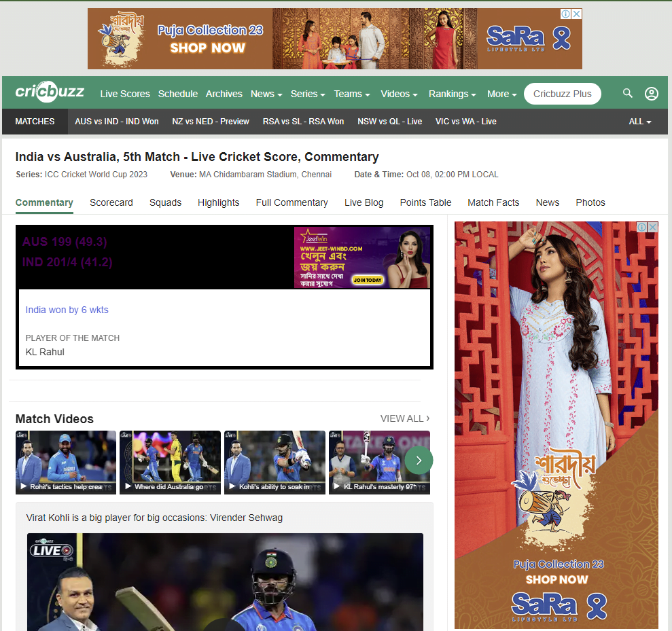Viewport: 672px width, 631px height.
Task: Open the AUS vs IND - IND Won match
Action: [x=117, y=122]
